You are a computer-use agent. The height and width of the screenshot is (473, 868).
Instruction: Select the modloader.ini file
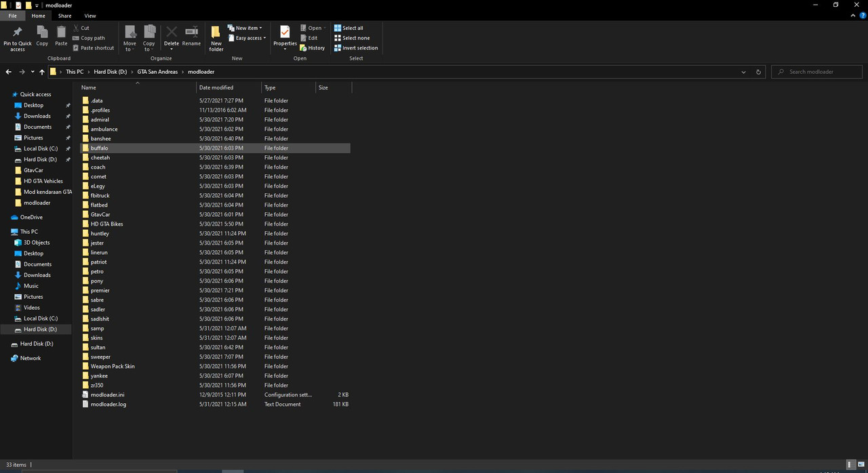point(107,394)
